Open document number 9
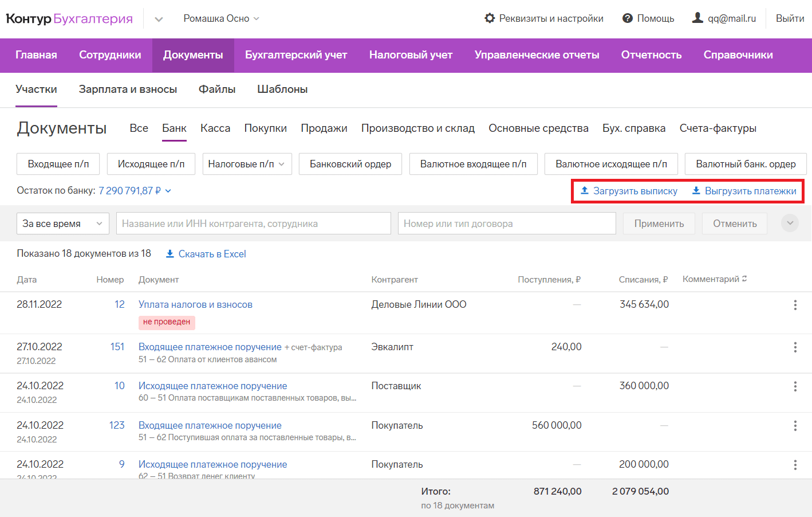The height and width of the screenshot is (517, 812). click(x=122, y=464)
